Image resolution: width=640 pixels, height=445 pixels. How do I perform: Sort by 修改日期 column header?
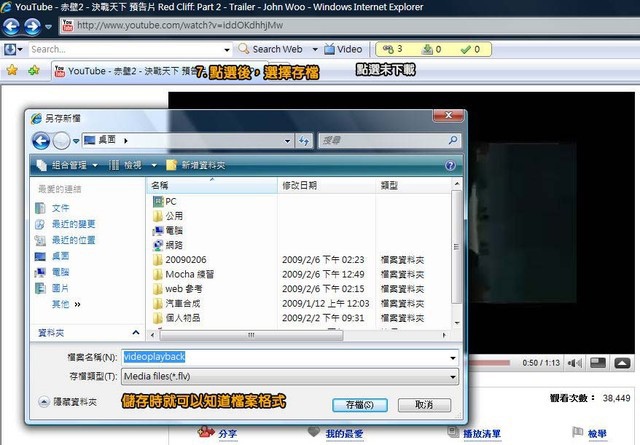327,186
